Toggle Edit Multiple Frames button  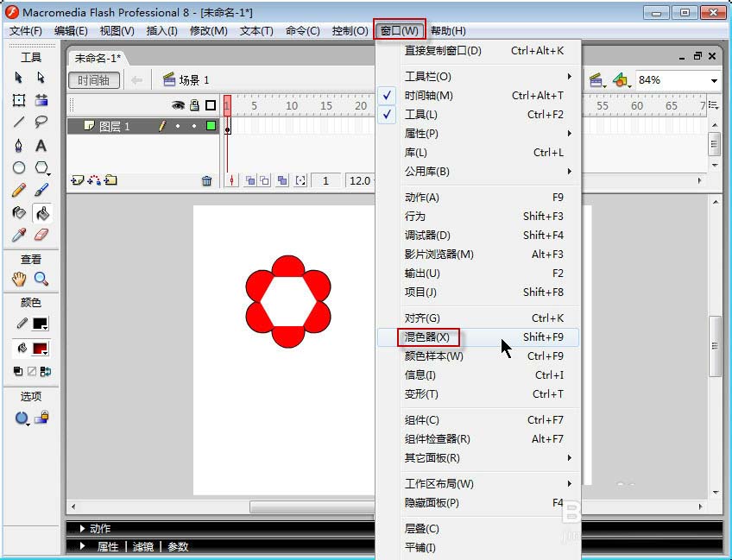click(282, 180)
